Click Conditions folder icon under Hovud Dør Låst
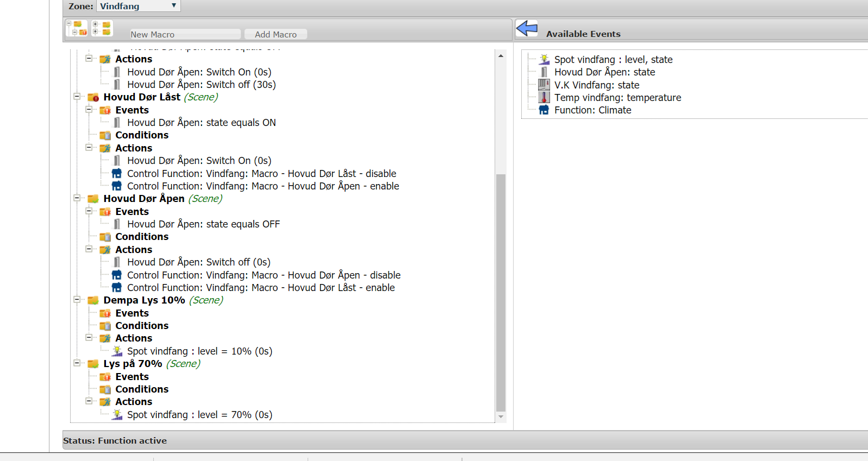The height and width of the screenshot is (461, 868). [105, 135]
